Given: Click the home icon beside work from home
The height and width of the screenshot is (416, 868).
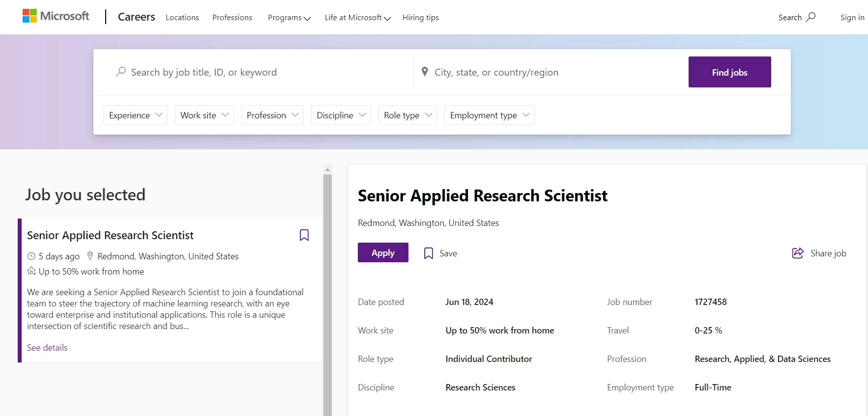Looking at the screenshot, I should click(x=31, y=271).
